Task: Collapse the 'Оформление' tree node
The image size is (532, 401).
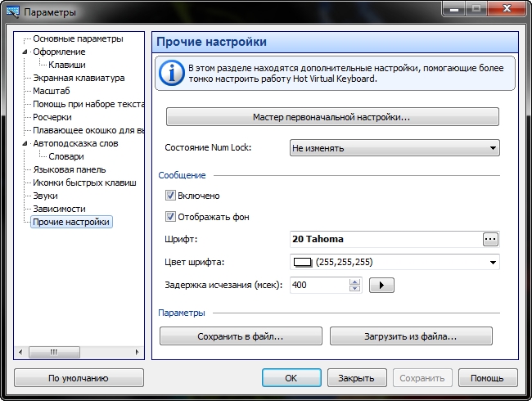Action: coord(25,52)
